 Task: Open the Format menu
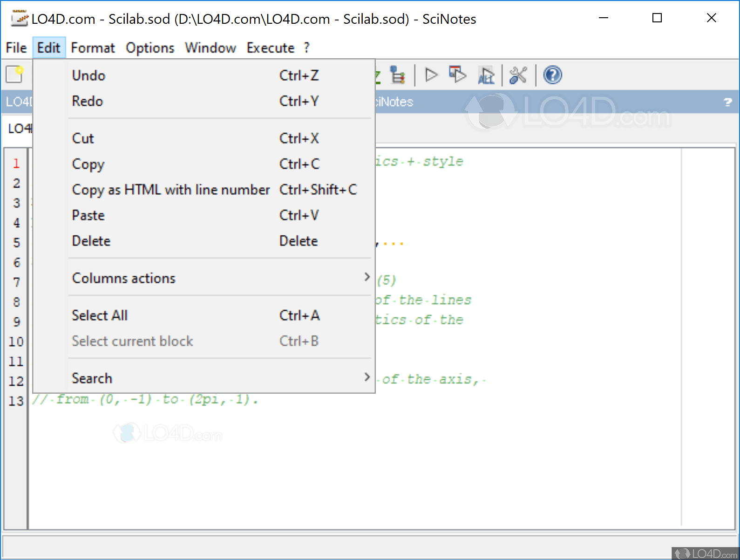[93, 48]
